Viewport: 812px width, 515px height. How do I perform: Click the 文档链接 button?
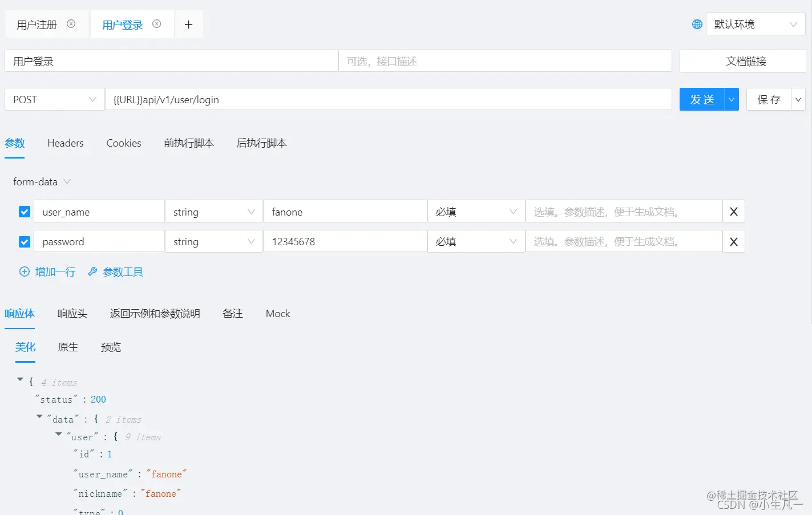pyautogui.click(x=742, y=61)
